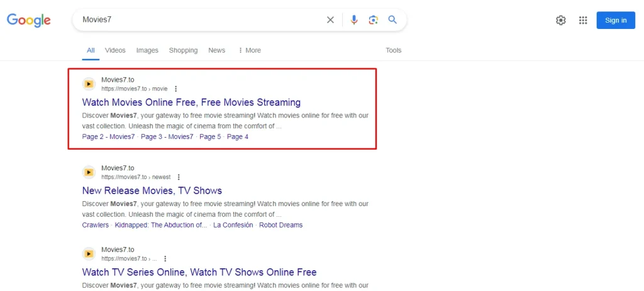Click the Sign in button
Screen dimensions: 644x291
click(616, 20)
